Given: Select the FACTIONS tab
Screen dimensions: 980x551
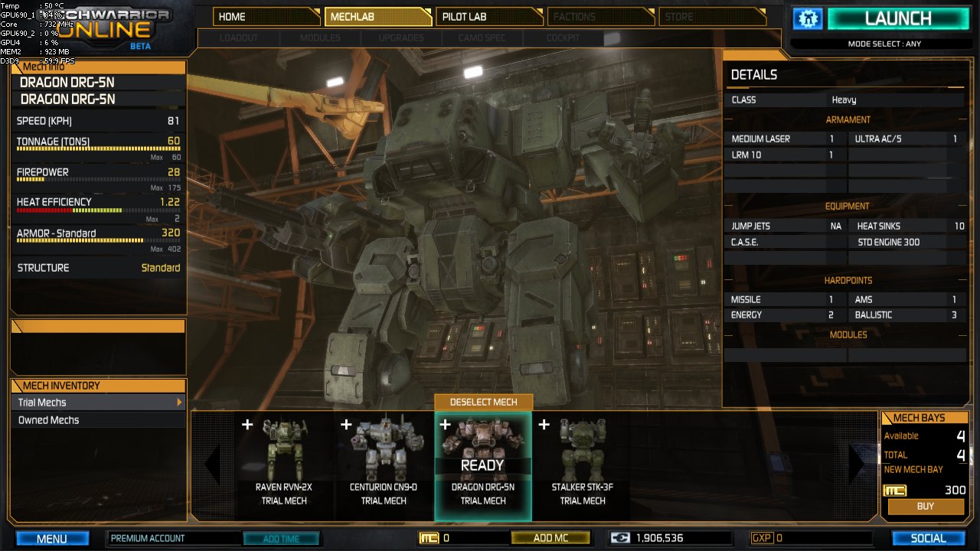Looking at the screenshot, I should [601, 17].
